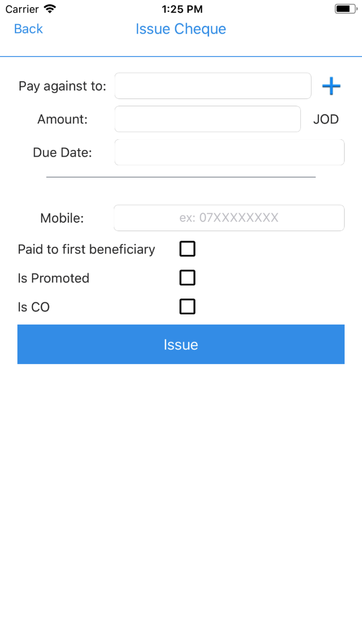This screenshot has width=362, height=644.
Task: Enable the Is Promoted checkbox
Action: 187,278
